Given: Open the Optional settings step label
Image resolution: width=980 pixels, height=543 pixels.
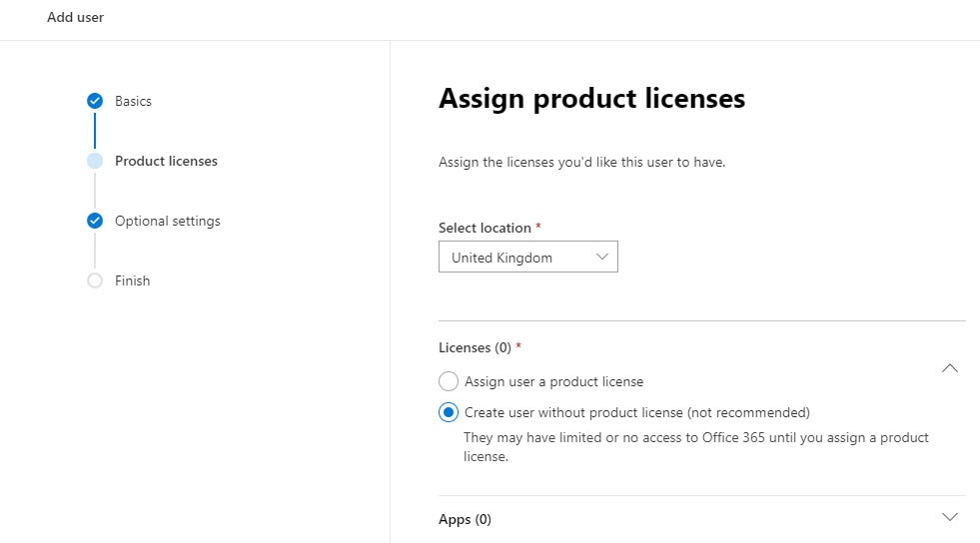Looking at the screenshot, I should [167, 221].
